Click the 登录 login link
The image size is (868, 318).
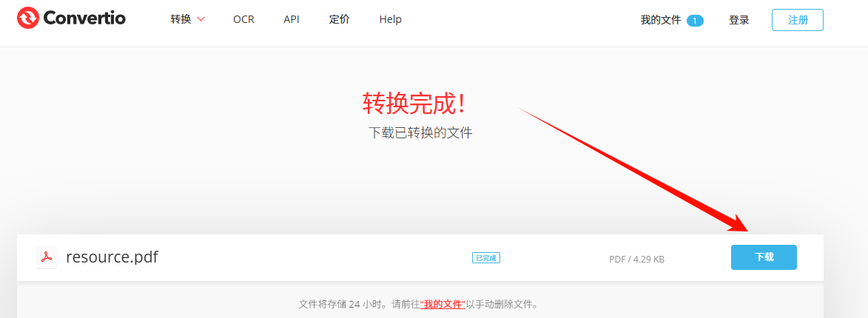[x=739, y=21]
